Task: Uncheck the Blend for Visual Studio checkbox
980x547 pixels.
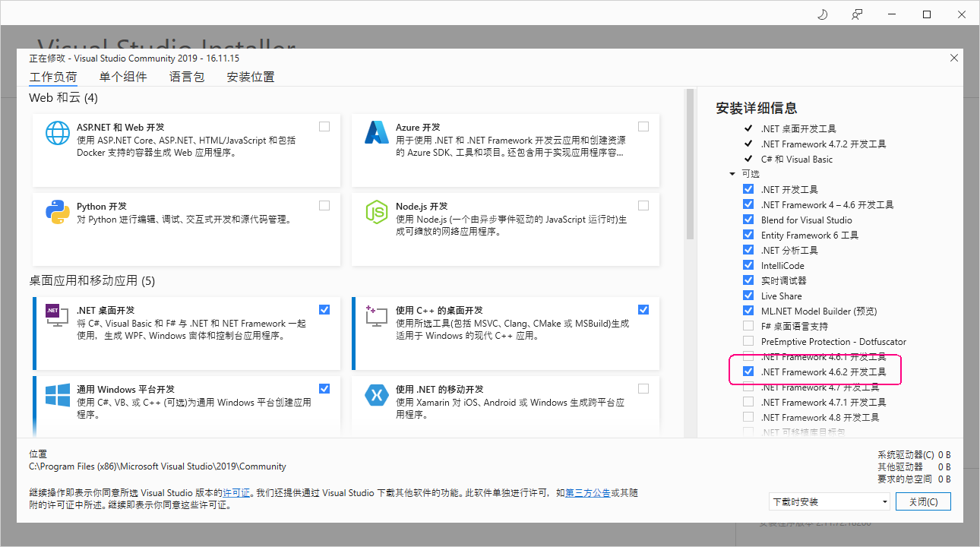Action: (x=748, y=220)
